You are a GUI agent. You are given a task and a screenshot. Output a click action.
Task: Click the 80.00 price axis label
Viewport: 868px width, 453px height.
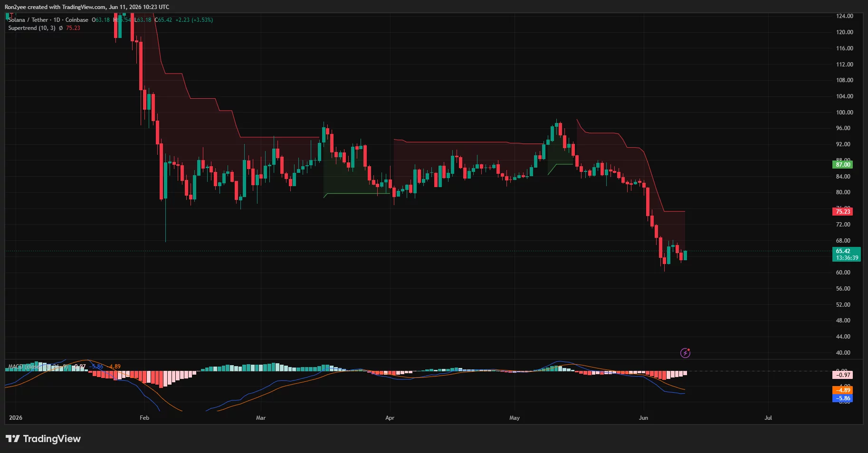coord(843,192)
